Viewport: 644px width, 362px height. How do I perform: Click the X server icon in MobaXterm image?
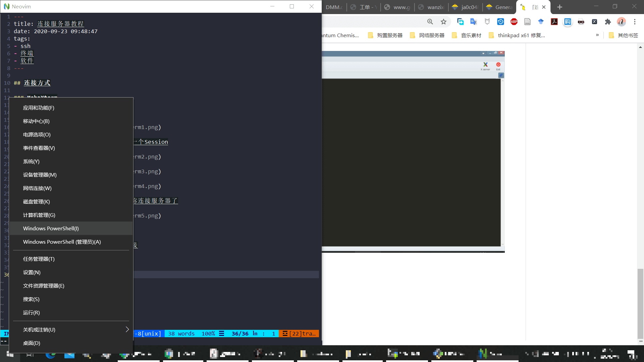tap(485, 66)
